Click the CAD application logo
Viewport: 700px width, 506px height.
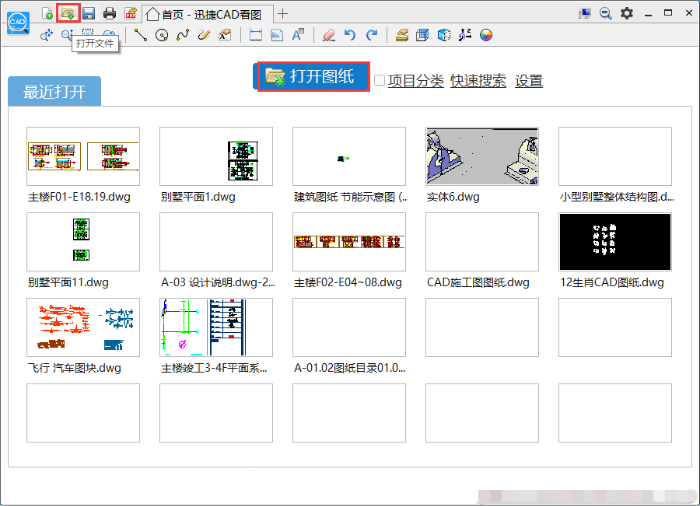pyautogui.click(x=18, y=22)
